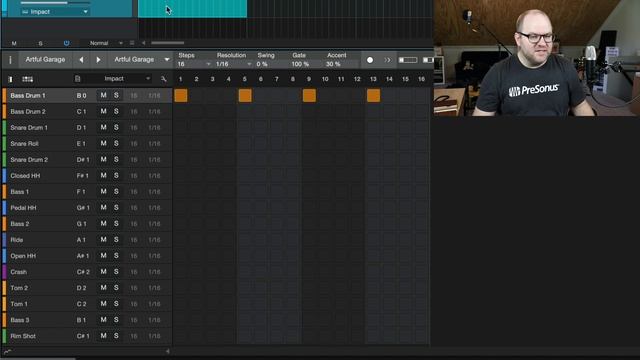Click the left arrow beside track scrollbar
This screenshot has width=640, height=360.
coord(143,43)
